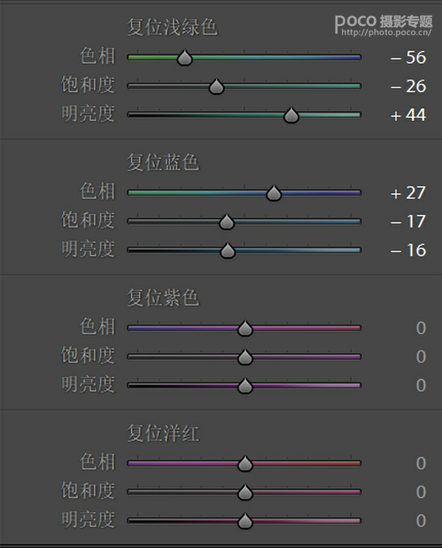Click purple 色相 slider handle
Screen dimensions: 442x548
click(245, 328)
